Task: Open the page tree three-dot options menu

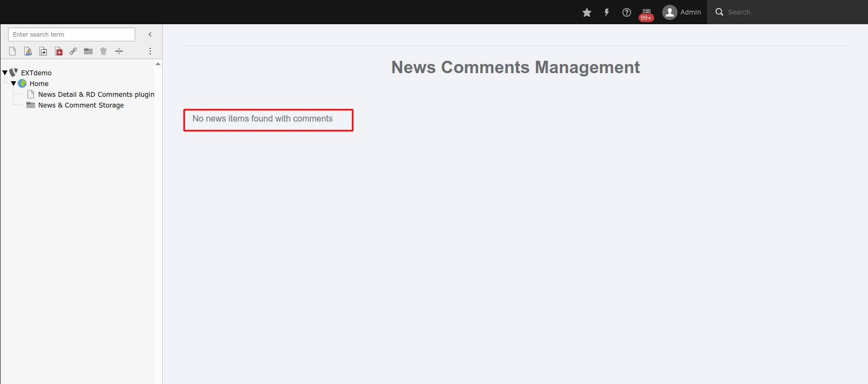Action: pyautogui.click(x=150, y=51)
